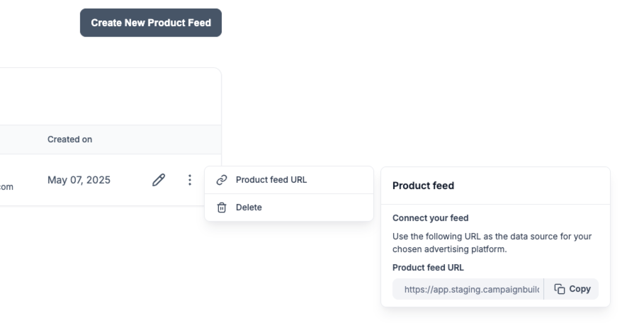
Task: Click the Product feed panel title
Action: 423,186
